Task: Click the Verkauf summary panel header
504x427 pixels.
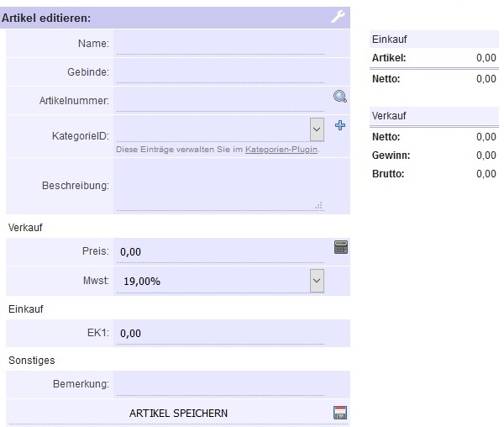Action: coord(434,116)
